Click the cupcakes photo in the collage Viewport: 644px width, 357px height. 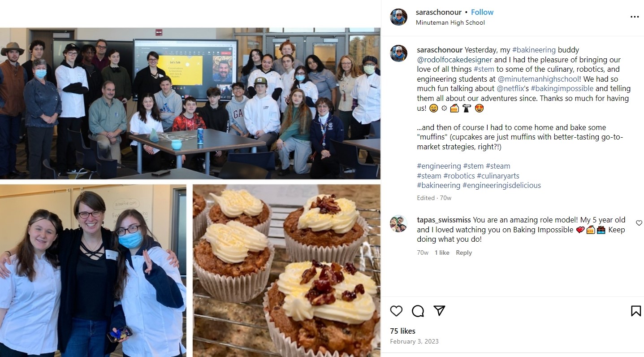tap(286, 270)
